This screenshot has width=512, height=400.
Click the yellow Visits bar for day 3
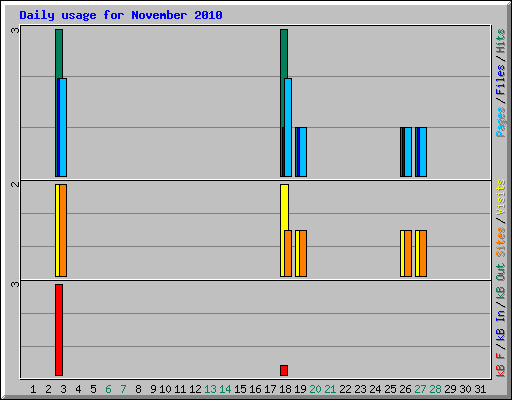coord(57,230)
